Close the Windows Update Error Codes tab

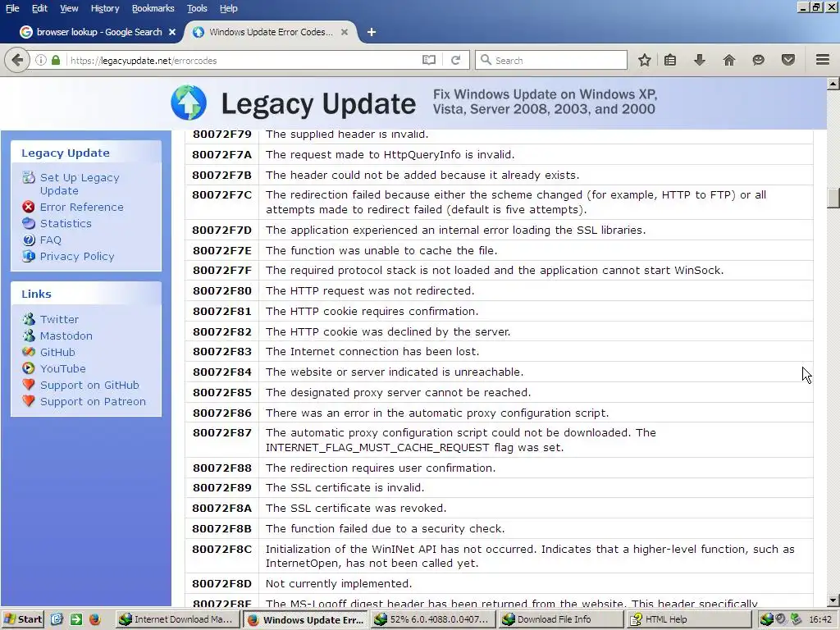(x=345, y=32)
